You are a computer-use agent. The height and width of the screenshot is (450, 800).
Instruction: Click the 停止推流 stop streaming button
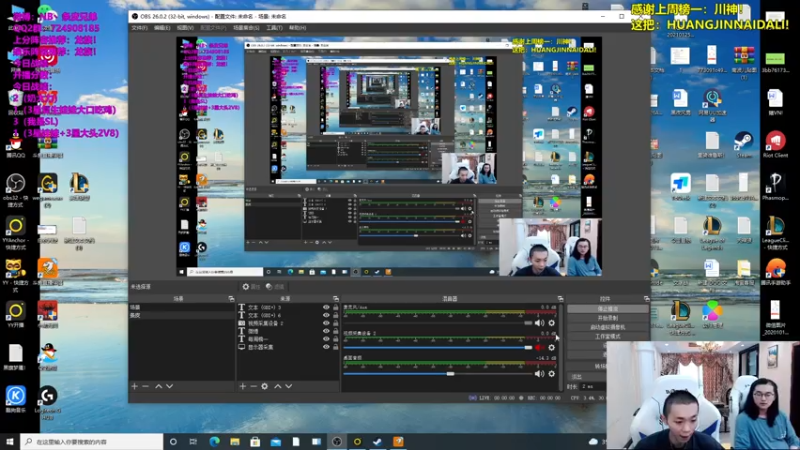[x=607, y=309]
